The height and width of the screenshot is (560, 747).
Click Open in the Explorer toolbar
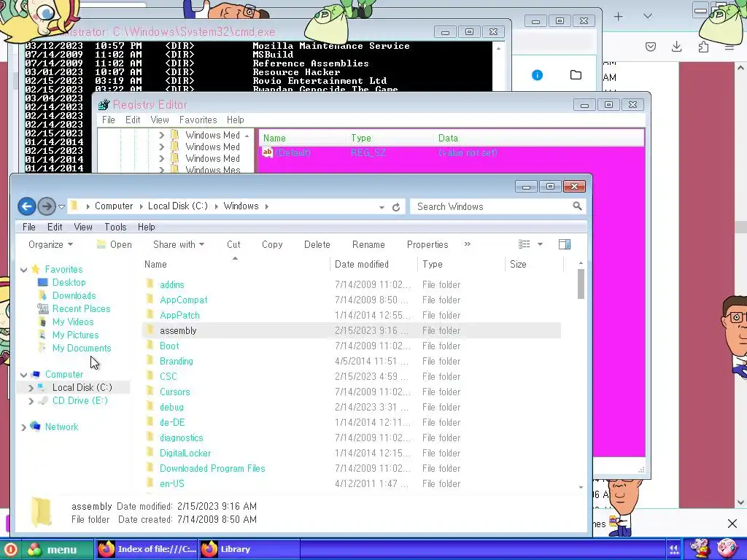click(x=115, y=244)
